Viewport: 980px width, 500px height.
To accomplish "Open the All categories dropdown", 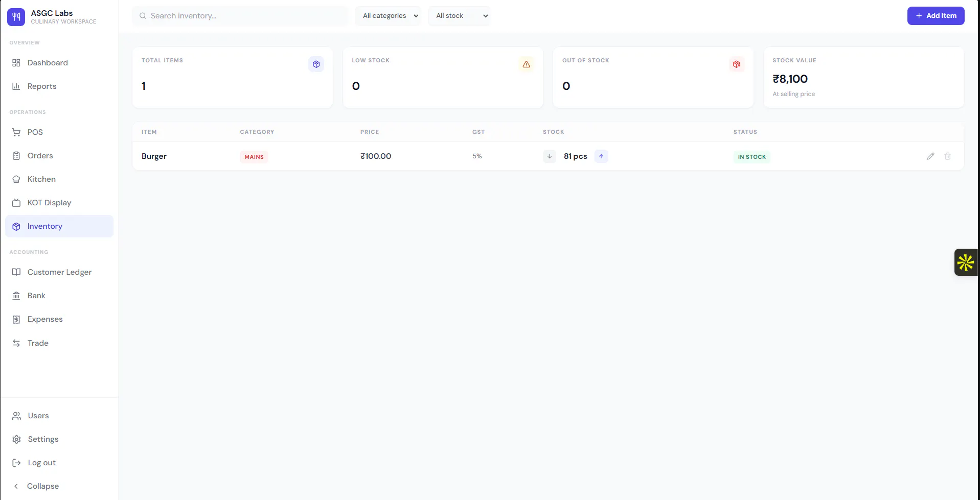I will coord(388,16).
